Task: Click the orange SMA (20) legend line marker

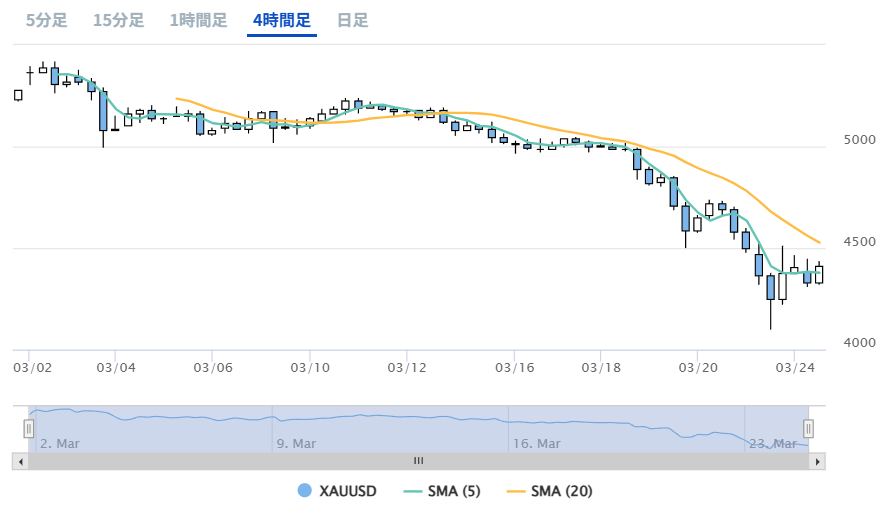Action: 516,490
